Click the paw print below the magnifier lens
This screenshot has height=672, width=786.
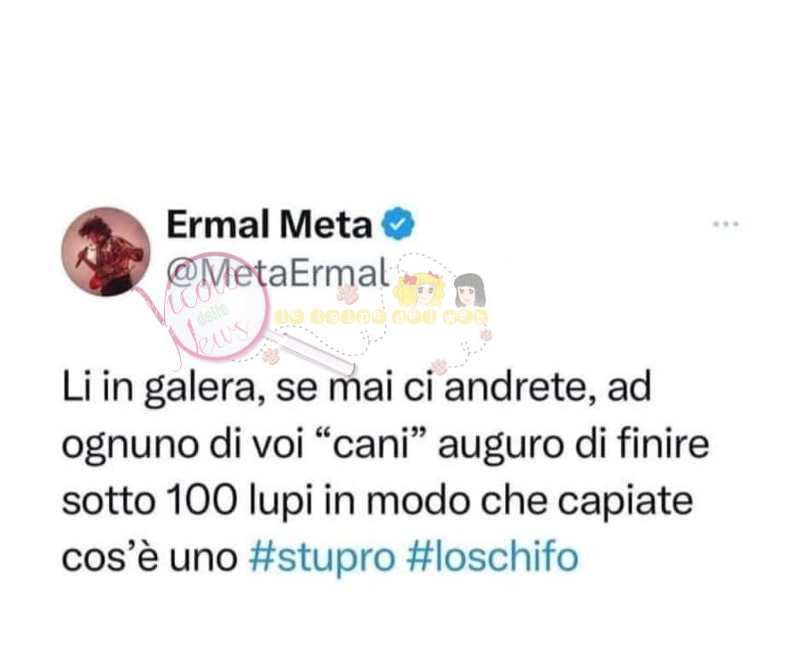coord(271,356)
